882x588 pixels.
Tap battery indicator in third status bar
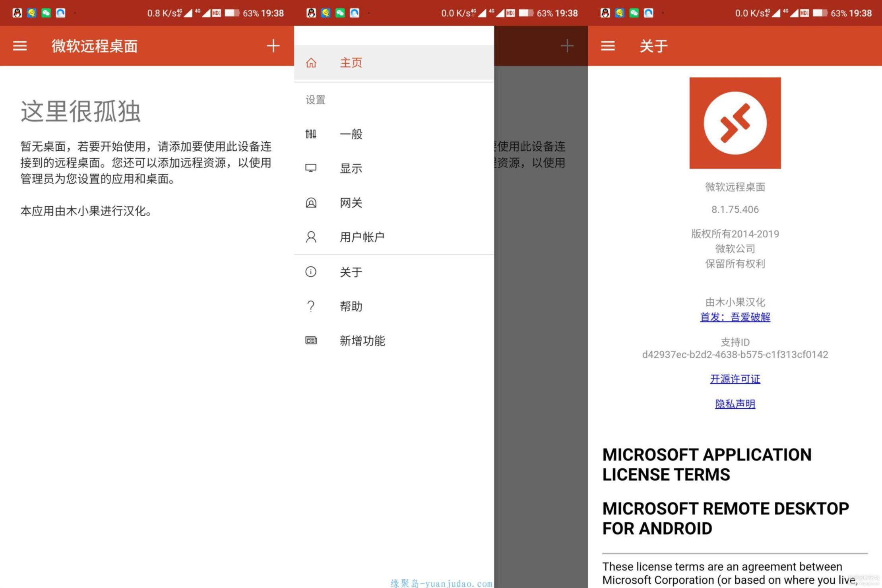pyautogui.click(x=820, y=13)
